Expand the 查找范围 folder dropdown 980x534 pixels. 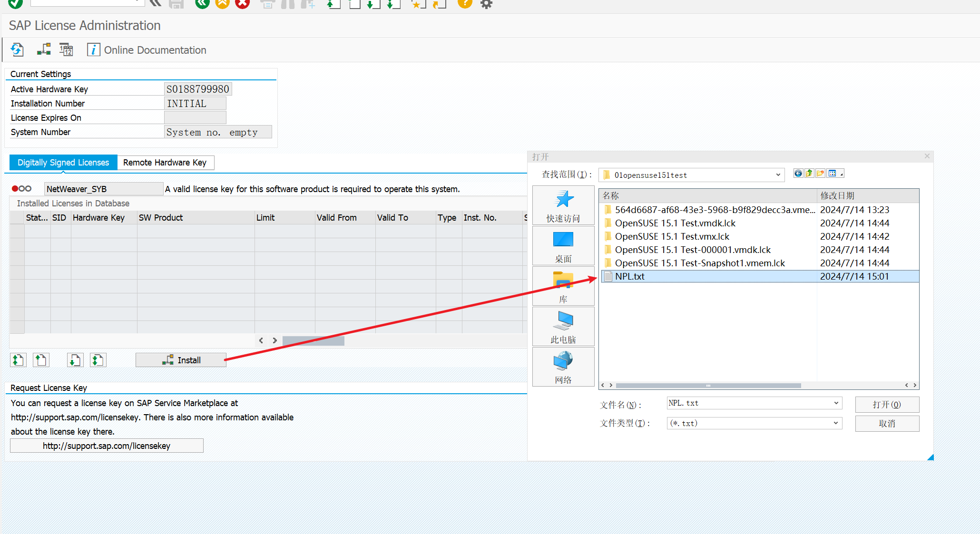coord(778,175)
